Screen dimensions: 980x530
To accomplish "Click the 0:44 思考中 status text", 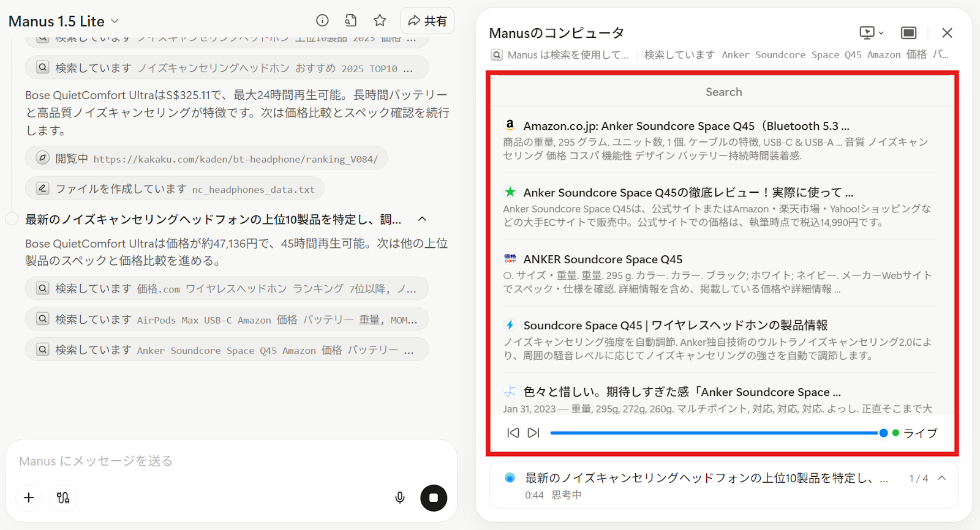I will [x=553, y=495].
